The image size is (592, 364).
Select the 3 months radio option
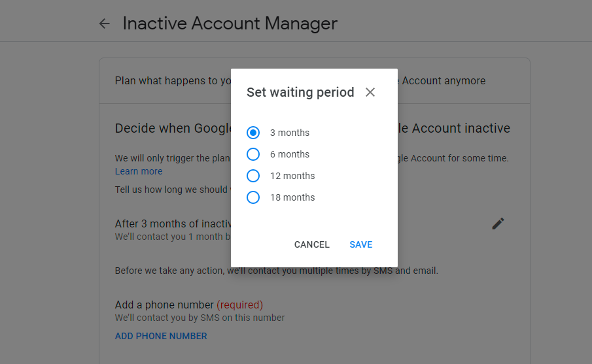pyautogui.click(x=253, y=133)
